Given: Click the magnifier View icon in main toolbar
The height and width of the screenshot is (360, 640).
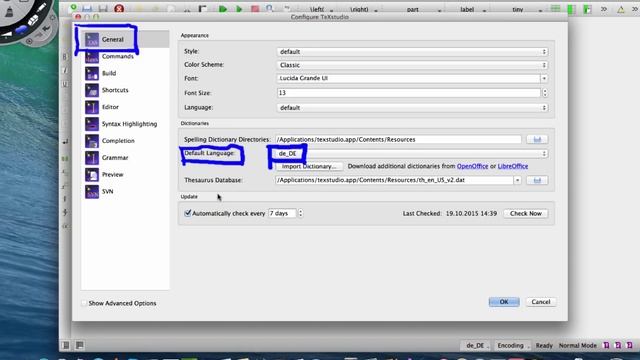Looking at the screenshot, I should click(x=270, y=8).
